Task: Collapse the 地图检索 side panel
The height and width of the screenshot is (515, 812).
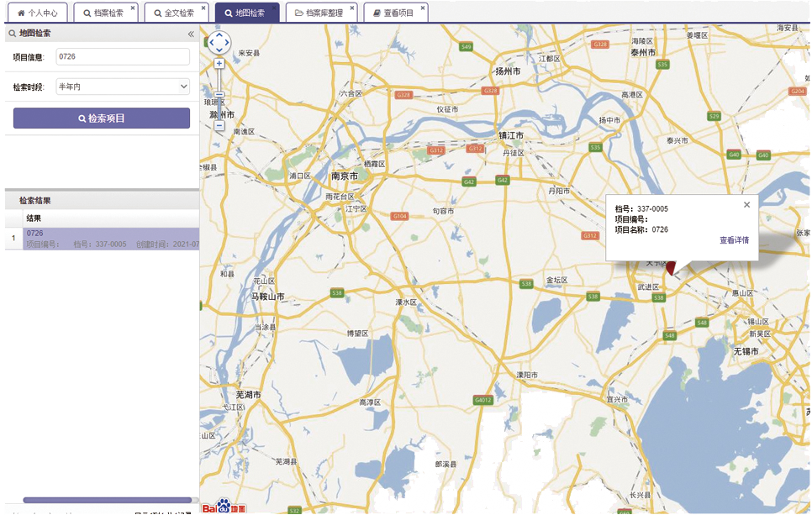Action: (x=191, y=34)
